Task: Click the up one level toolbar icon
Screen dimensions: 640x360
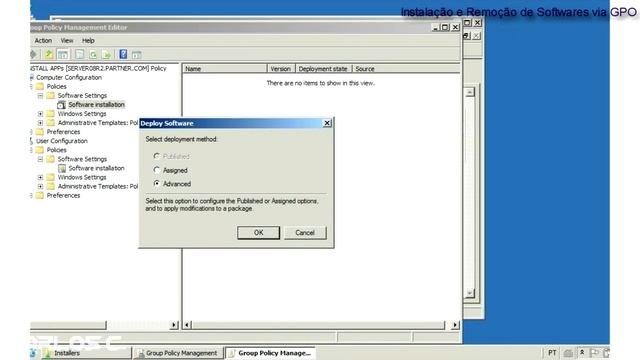Action: (49, 54)
